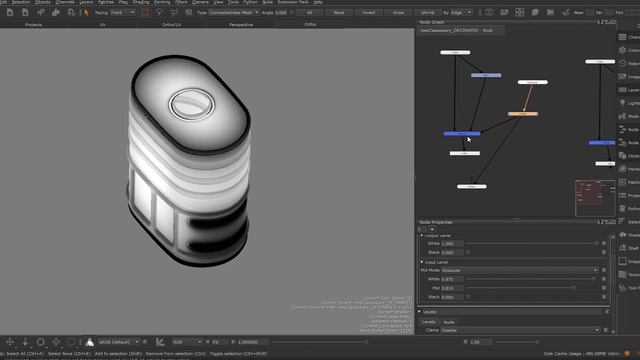640x360 pixels.
Task: Click the four-square grid icon in top toolbar
Action: (520, 12)
